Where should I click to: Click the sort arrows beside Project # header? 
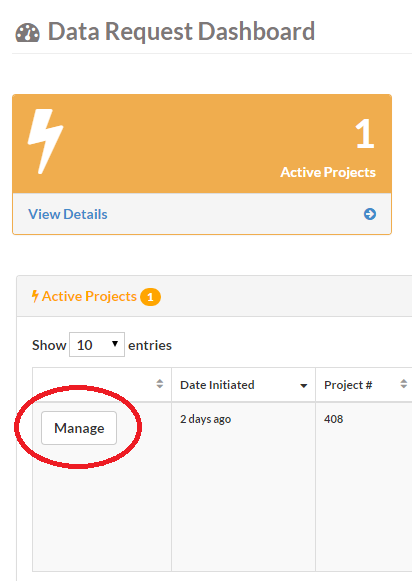[x=403, y=384]
